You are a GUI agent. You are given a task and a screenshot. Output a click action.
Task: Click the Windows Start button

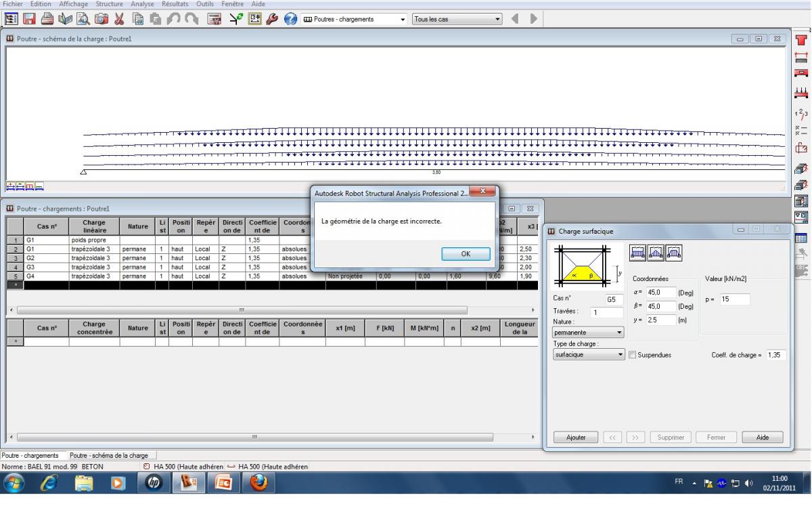[x=15, y=484]
